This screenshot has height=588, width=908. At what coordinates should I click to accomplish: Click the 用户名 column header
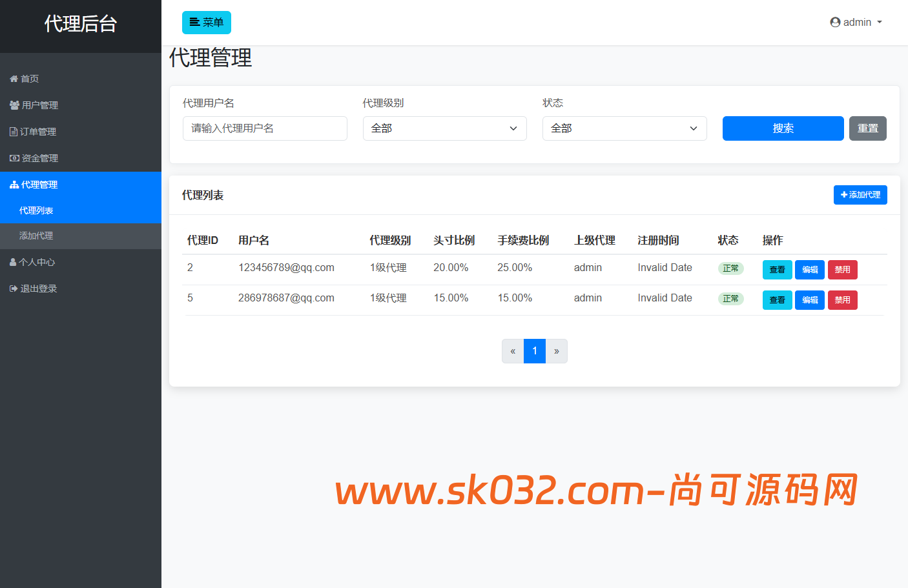254,240
